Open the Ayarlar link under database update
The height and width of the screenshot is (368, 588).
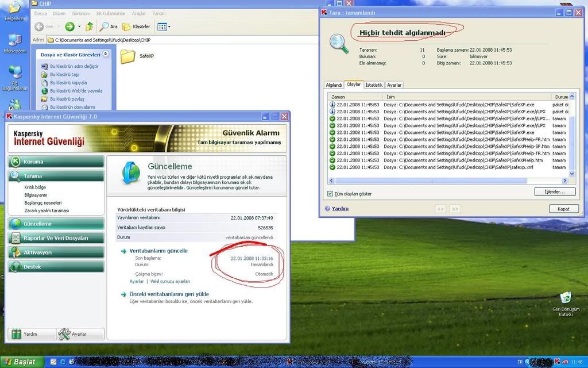point(137,281)
